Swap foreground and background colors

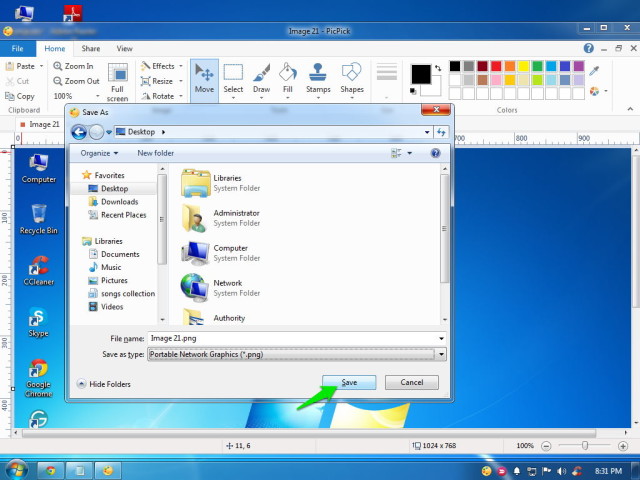coord(438,68)
